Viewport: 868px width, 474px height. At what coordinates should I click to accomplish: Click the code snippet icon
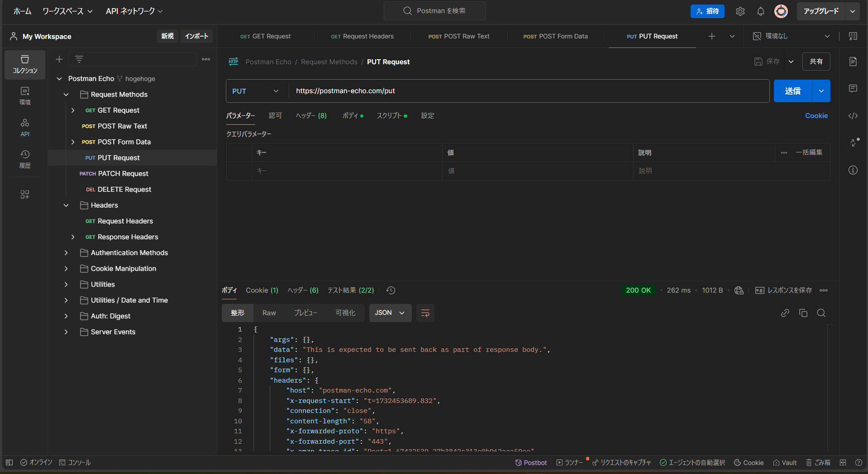click(853, 116)
